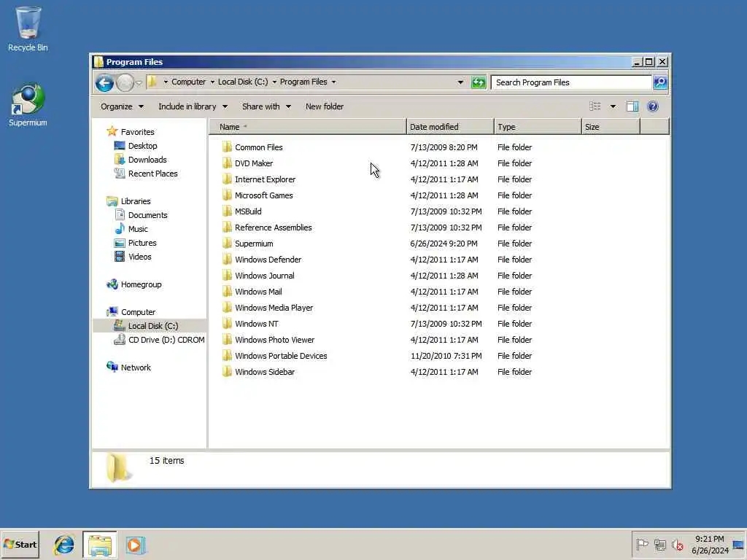The width and height of the screenshot is (747, 560).
Task: Select the Common Files folder icon
Action: pyautogui.click(x=228, y=147)
